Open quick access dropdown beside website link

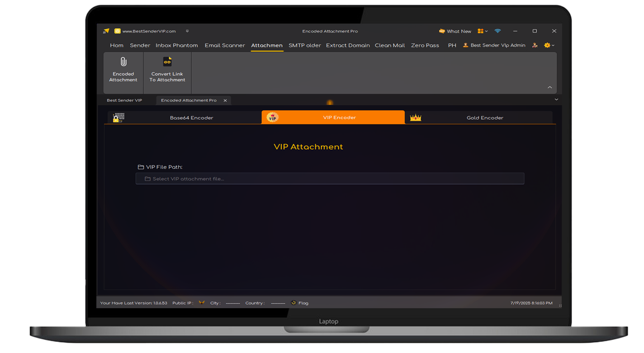click(187, 31)
